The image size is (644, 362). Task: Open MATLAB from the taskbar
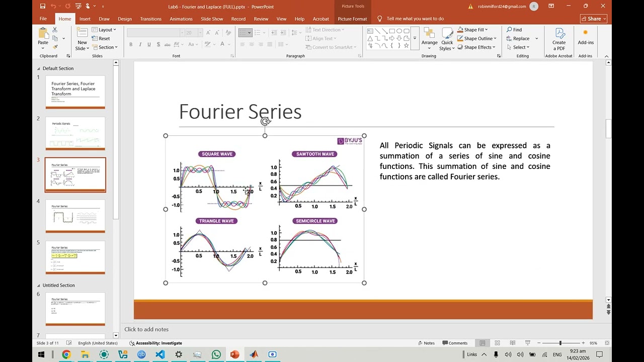click(254, 354)
